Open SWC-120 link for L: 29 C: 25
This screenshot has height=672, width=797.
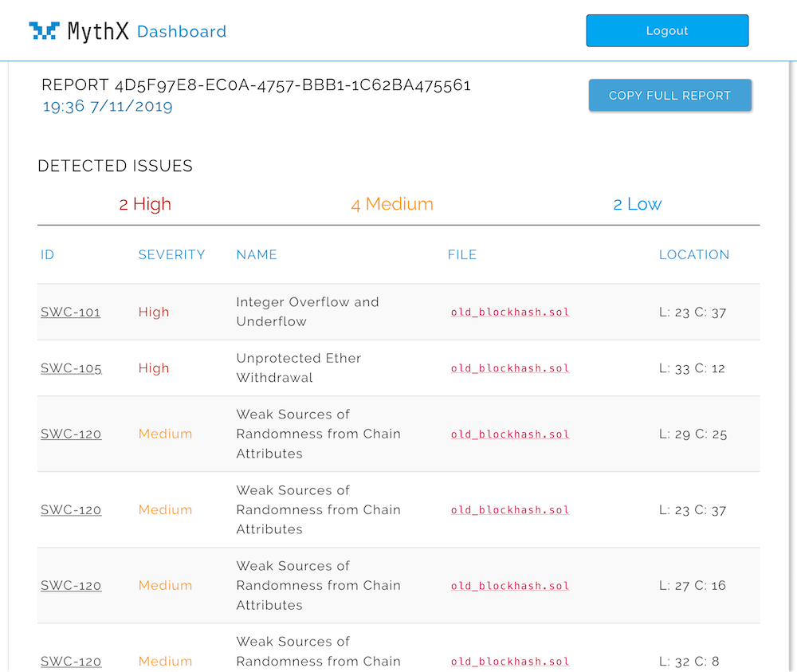point(71,434)
